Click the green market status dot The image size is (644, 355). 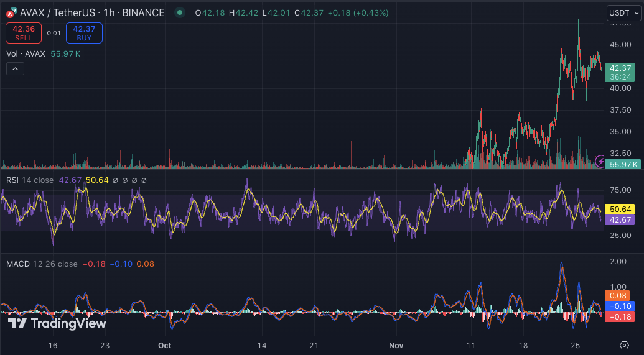pos(179,12)
